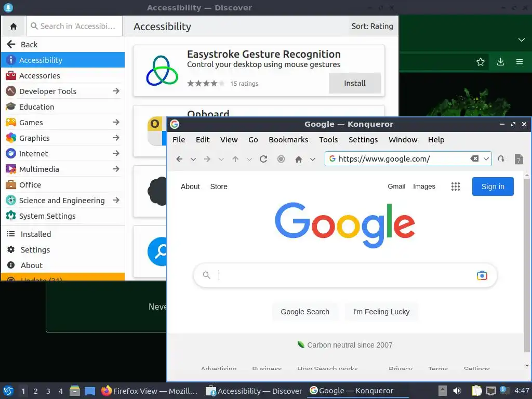Switch to virtual desktop 2
532x399 pixels.
pyautogui.click(x=35, y=391)
